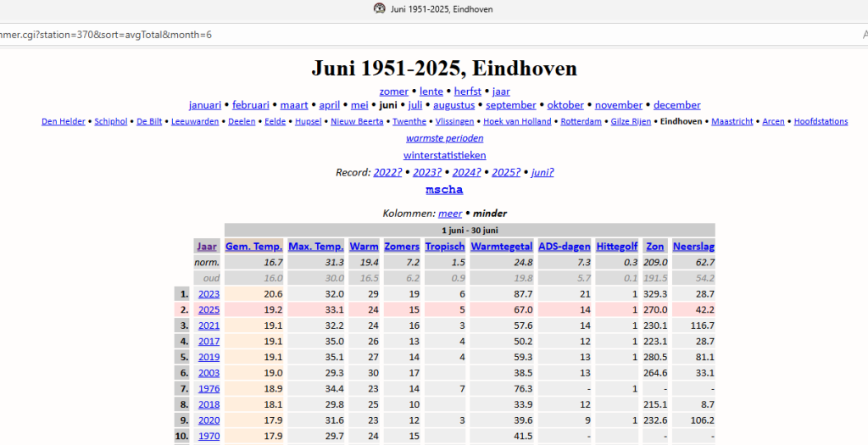Screen dimensions: 868x445
Task: Sort table by Zomers column
Action: coord(402,247)
